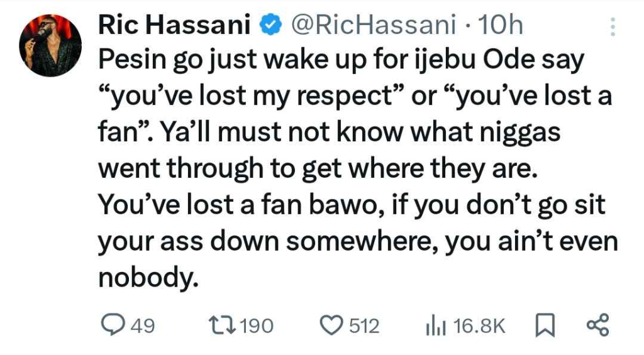Screen dimensions: 644x355
Task: Click the tweet's first line starting "Pesin go"
Action: (341, 61)
